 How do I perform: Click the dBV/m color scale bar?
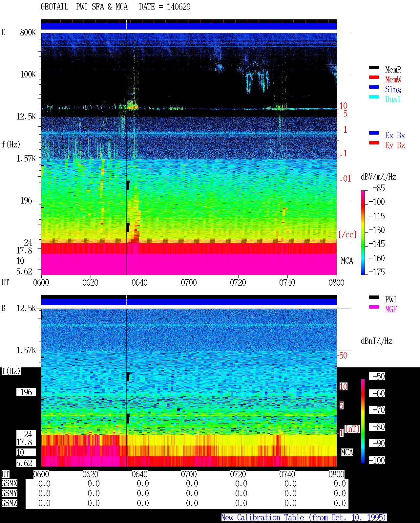coord(363,232)
